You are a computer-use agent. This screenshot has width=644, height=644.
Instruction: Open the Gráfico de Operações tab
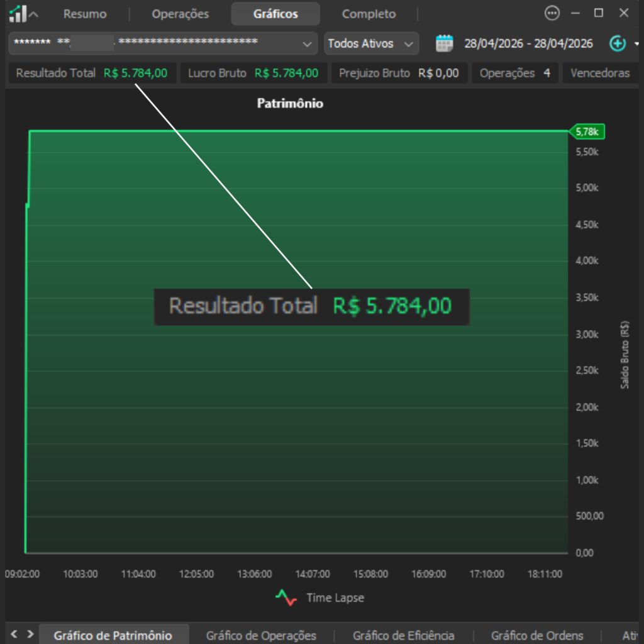pyautogui.click(x=261, y=636)
